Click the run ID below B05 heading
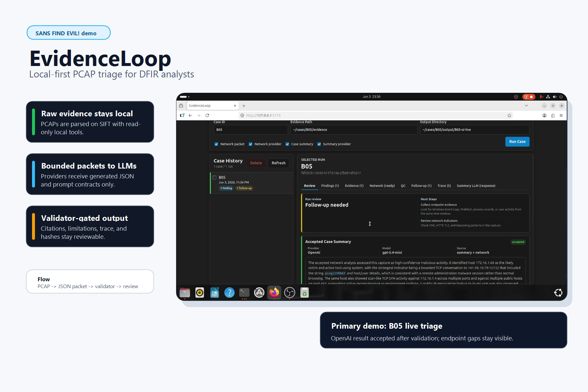Screen dimensions: 588x392 331,173
